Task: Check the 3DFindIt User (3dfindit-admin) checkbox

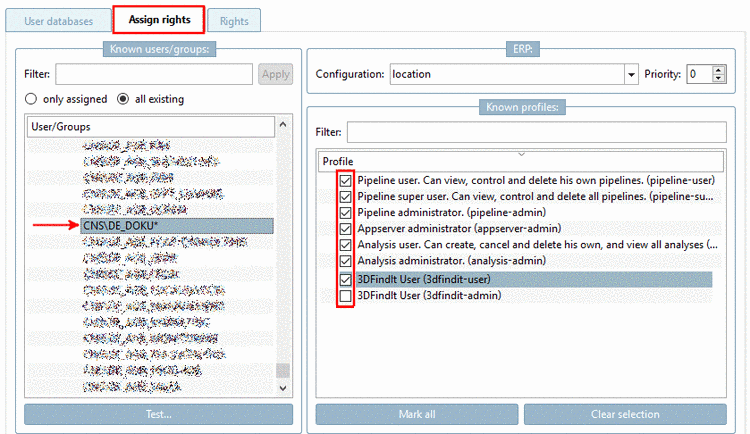Action: click(x=345, y=296)
